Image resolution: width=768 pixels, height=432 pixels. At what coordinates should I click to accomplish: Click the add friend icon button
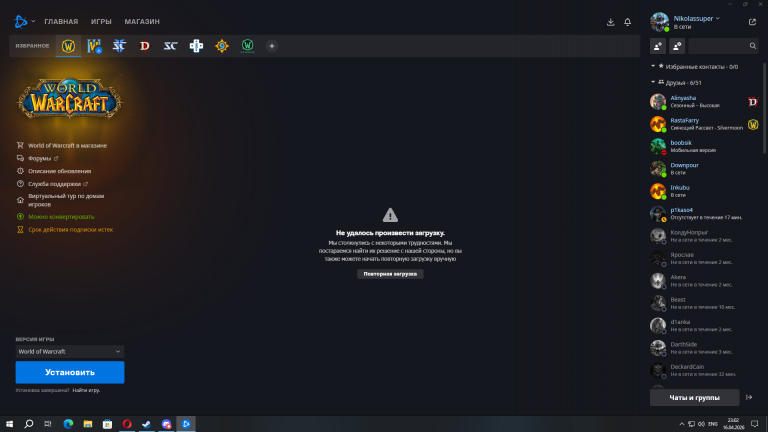[x=658, y=46]
